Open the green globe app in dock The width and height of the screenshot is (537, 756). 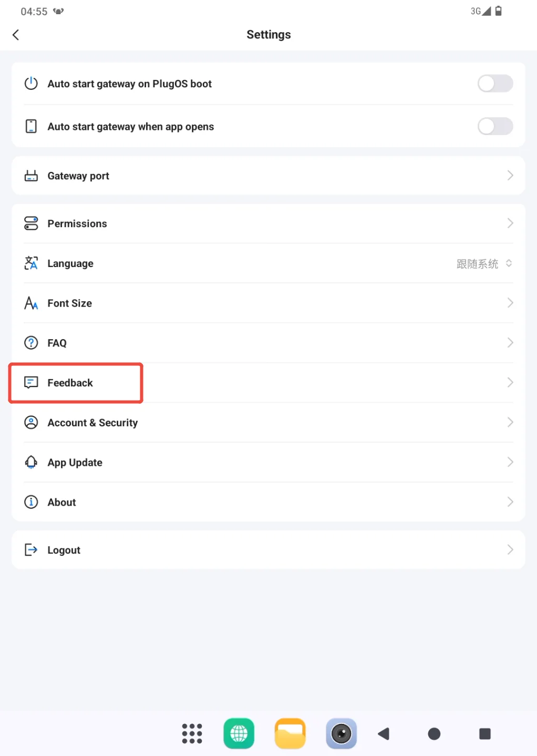[x=239, y=733]
